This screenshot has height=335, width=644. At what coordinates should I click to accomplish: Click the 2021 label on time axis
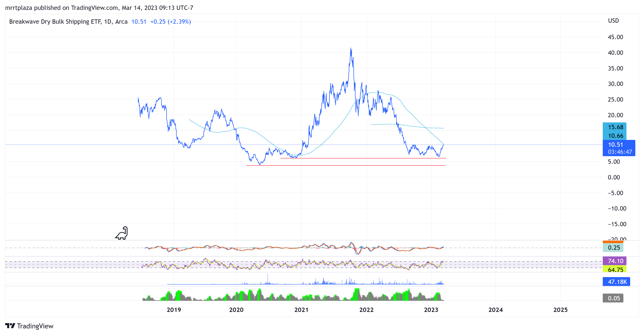pyautogui.click(x=301, y=310)
